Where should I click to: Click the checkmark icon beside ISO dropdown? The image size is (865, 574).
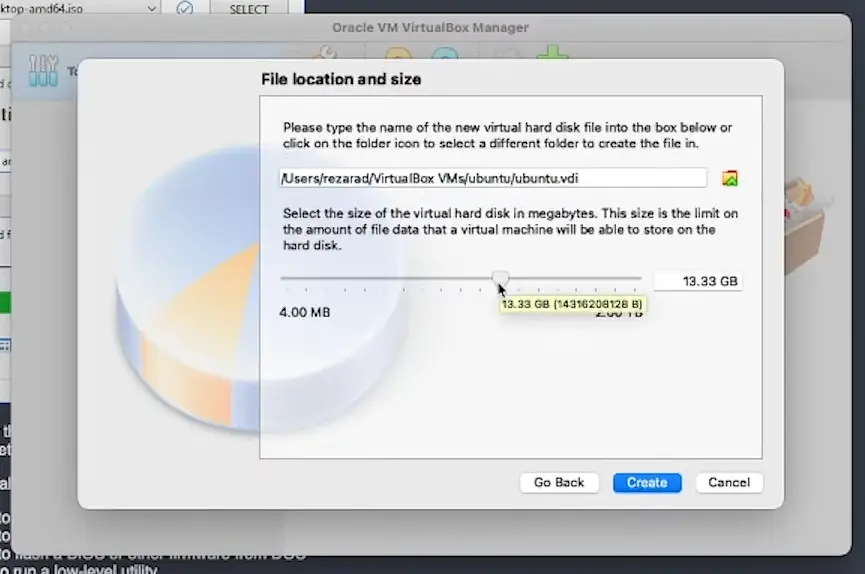(185, 8)
